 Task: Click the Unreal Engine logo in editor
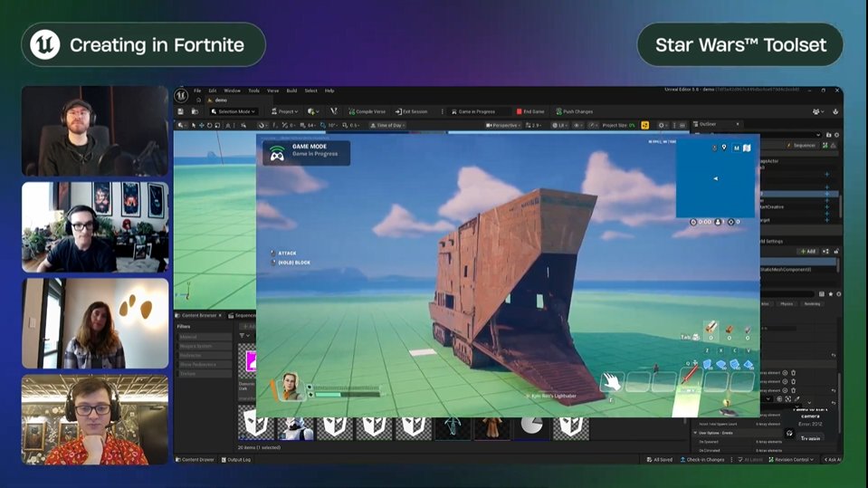point(181,95)
